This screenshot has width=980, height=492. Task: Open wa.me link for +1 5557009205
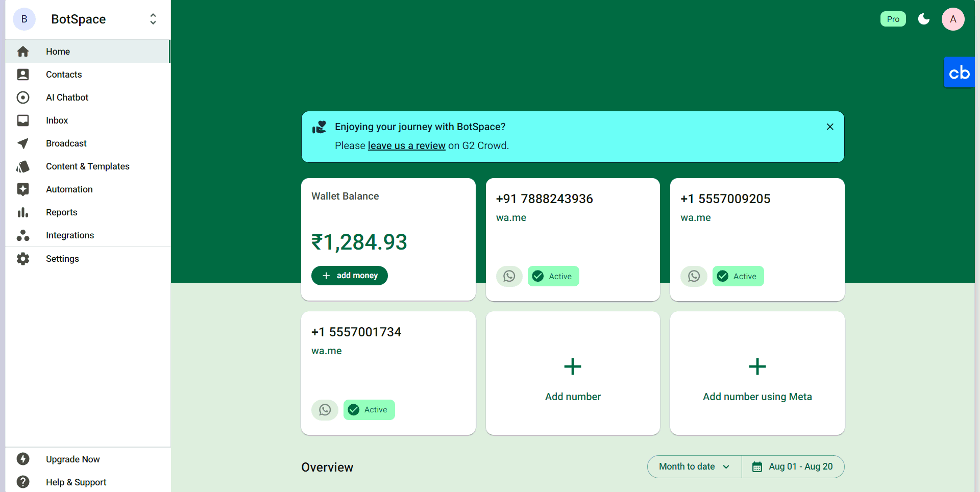tap(696, 218)
